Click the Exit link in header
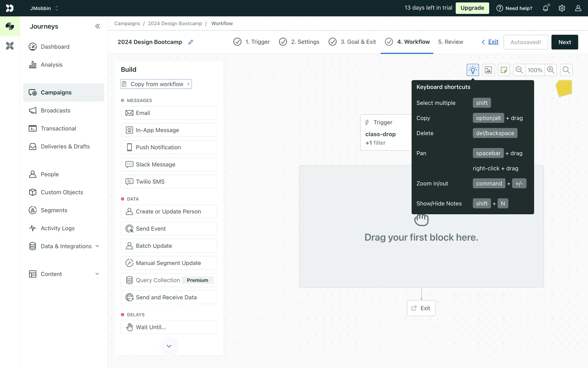This screenshot has width=588, height=368. pos(493,42)
